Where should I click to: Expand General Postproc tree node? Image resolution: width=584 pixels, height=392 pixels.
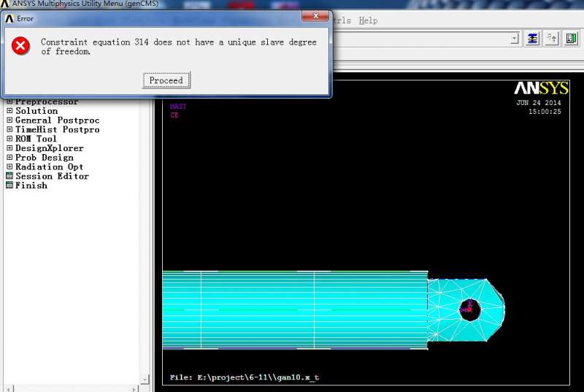[x=9, y=120]
